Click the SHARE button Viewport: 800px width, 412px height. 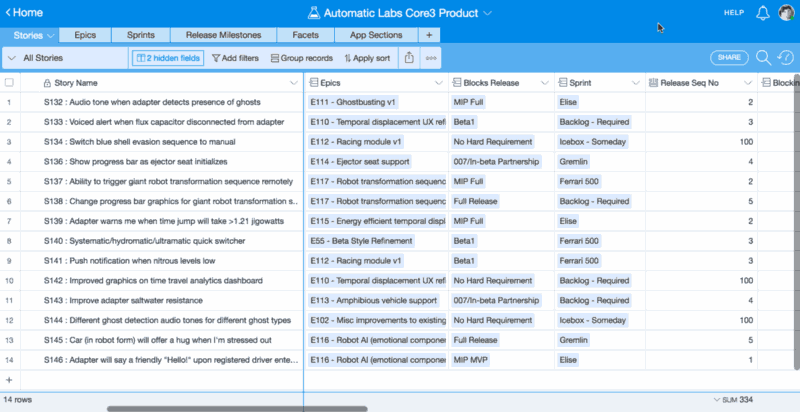click(x=729, y=58)
